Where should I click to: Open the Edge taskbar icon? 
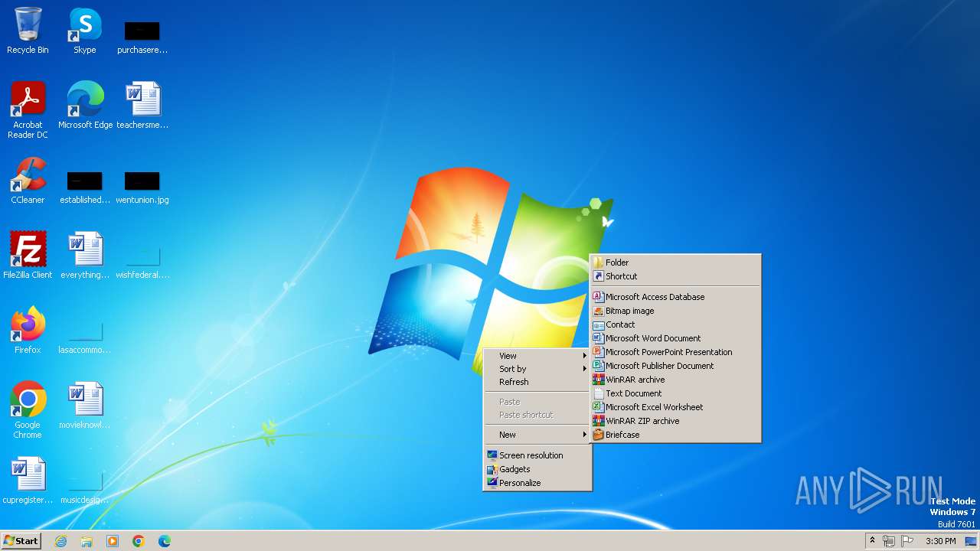point(165,541)
